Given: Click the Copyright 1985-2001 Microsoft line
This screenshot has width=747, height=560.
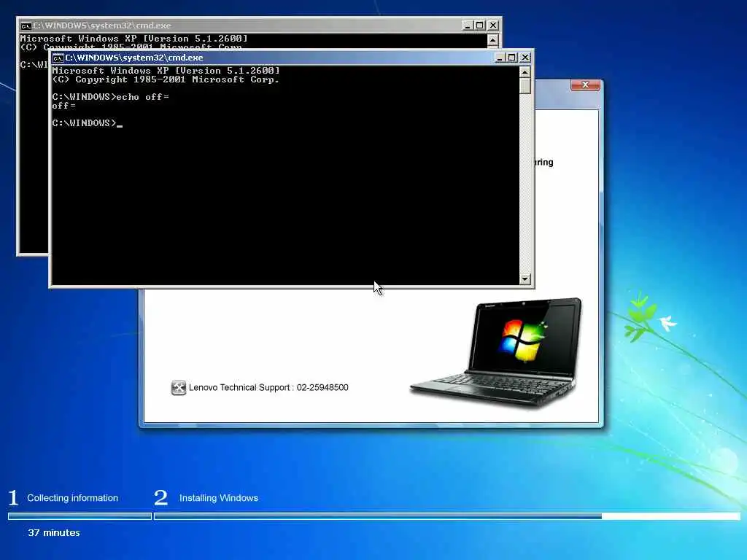Looking at the screenshot, I should click(x=166, y=79).
